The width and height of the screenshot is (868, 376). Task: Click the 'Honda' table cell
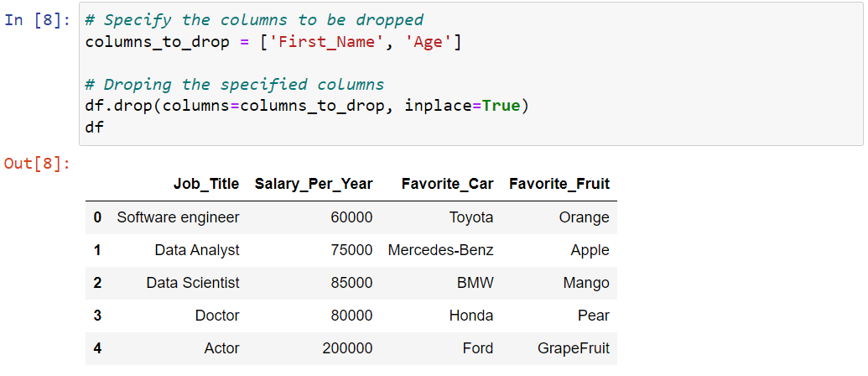(470, 316)
